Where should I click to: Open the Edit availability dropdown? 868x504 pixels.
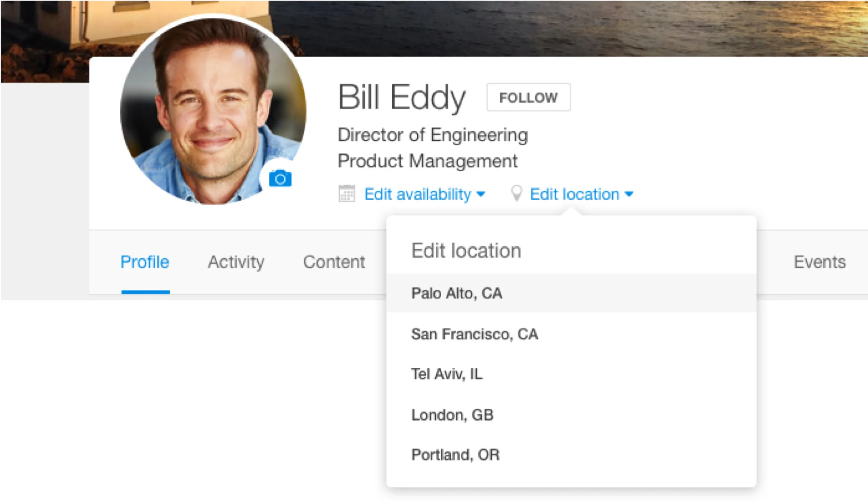(x=418, y=194)
